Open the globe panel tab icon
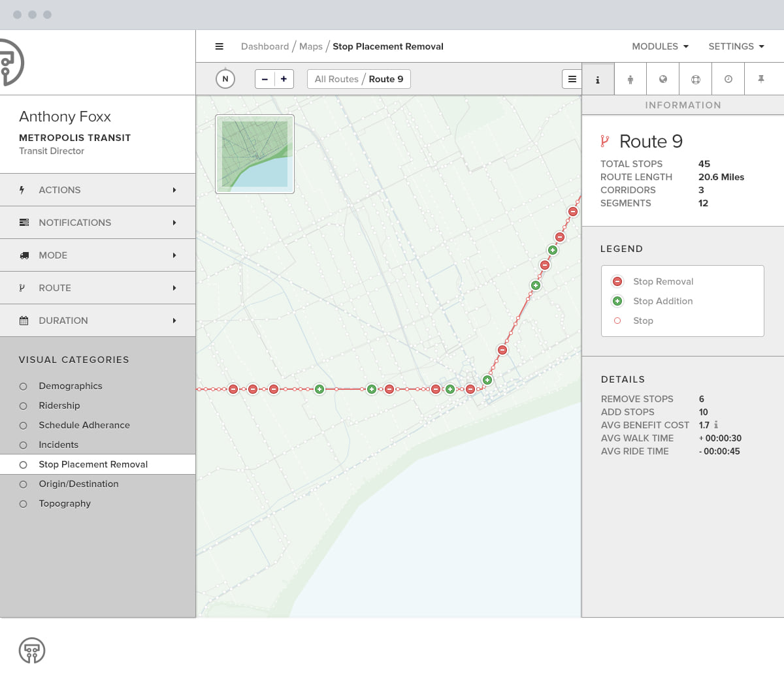Screen dimensions: 784x683 pos(663,79)
